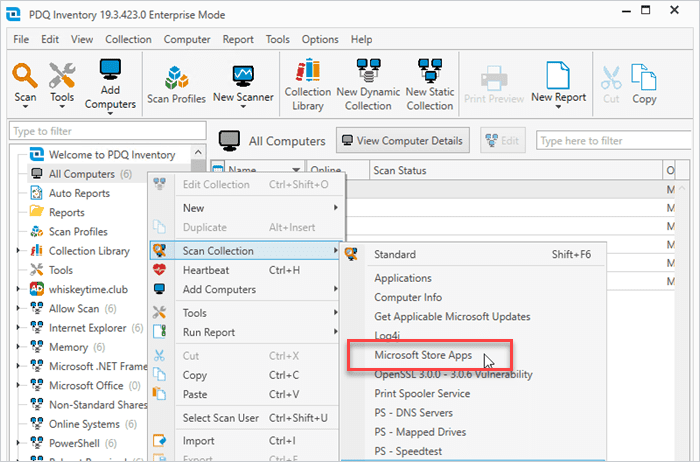This screenshot has width=700, height=462.
Task: Click the Auto Reports tree icon
Action: (x=36, y=193)
